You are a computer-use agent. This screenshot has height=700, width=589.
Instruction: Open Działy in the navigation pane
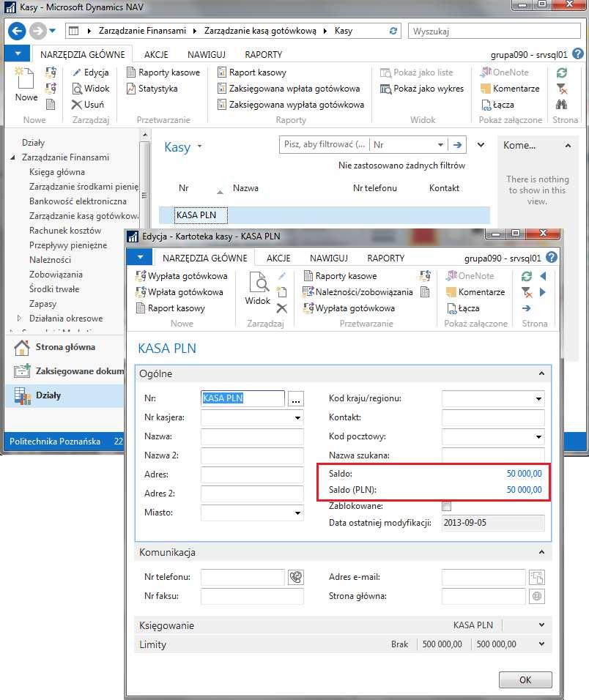point(64,395)
